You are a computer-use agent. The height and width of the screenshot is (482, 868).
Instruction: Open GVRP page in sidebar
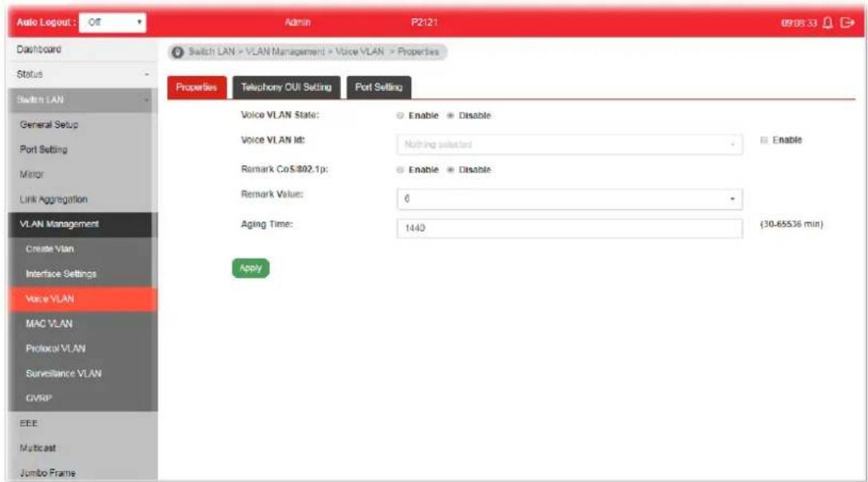83,398
